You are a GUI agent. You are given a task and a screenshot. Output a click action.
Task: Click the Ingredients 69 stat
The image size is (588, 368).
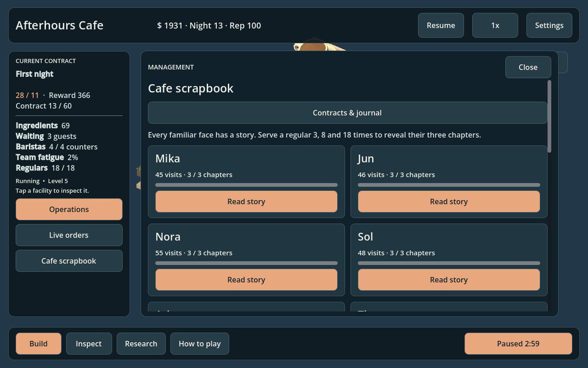(x=42, y=126)
